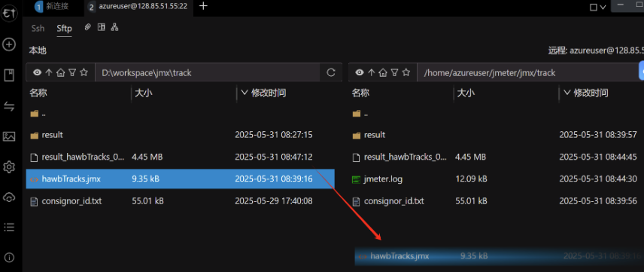Click the info icon at sidebar bottom
This screenshot has width=644, height=272.
(9, 258)
